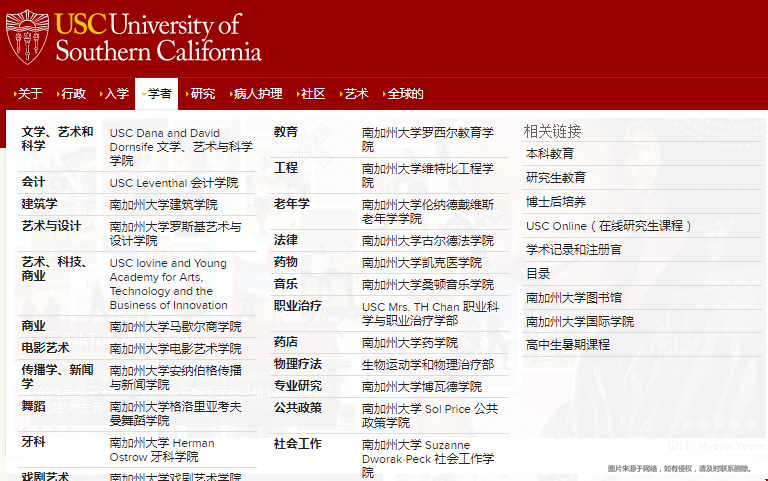Visit 南加州大学凯克医学院
The width and height of the screenshot is (768, 481).
(x=422, y=263)
